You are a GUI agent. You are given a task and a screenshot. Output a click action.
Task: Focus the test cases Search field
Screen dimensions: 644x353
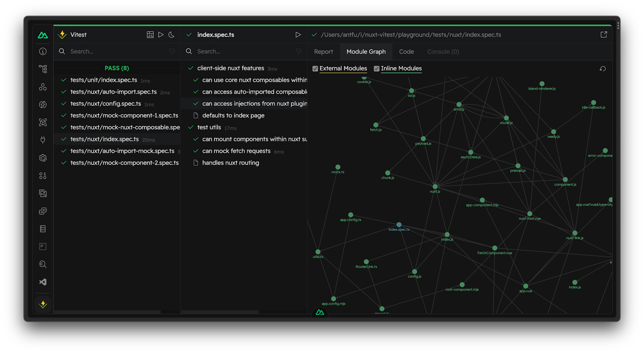(x=244, y=51)
